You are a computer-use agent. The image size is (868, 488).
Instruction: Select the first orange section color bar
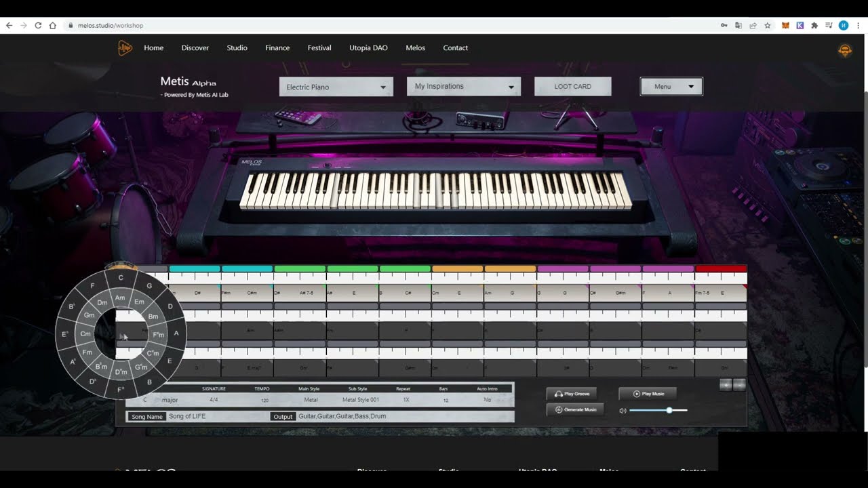click(x=458, y=269)
